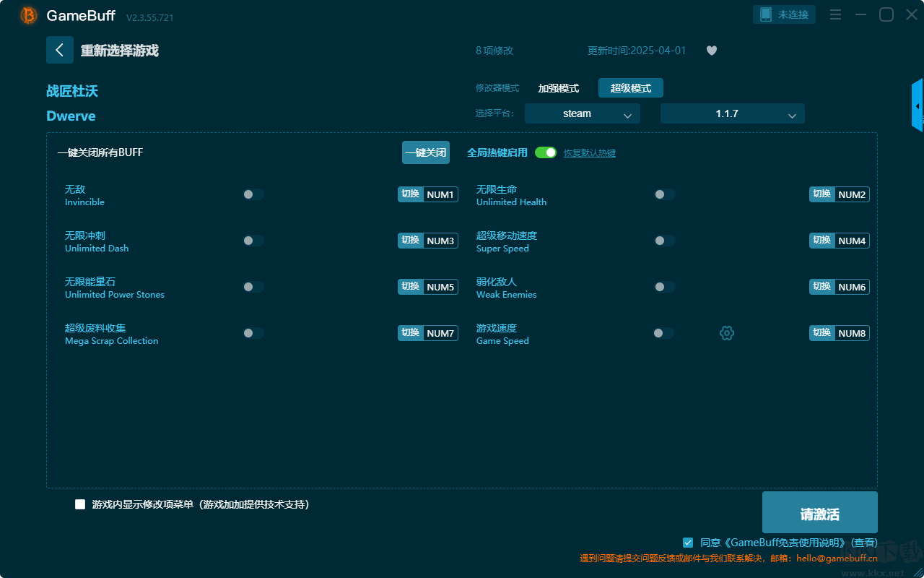Click the 请激活 activate button

(820, 512)
